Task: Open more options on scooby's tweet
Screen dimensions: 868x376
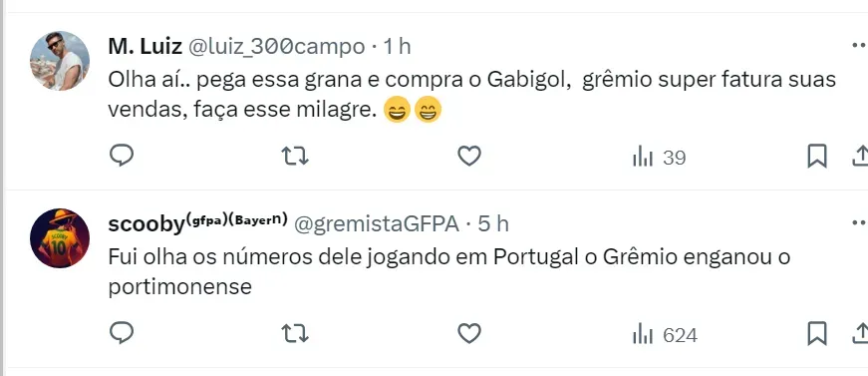Action: (x=860, y=223)
